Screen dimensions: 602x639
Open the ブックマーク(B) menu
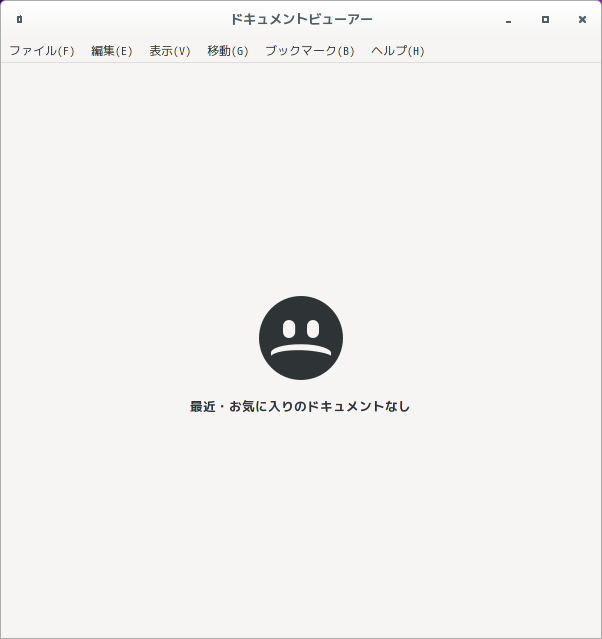click(310, 51)
